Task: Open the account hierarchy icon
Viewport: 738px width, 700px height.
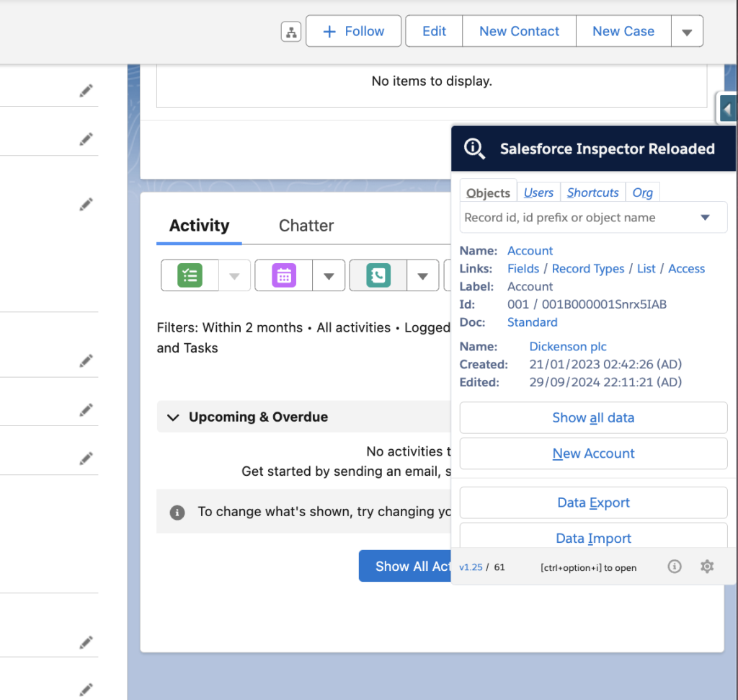Action: [291, 32]
